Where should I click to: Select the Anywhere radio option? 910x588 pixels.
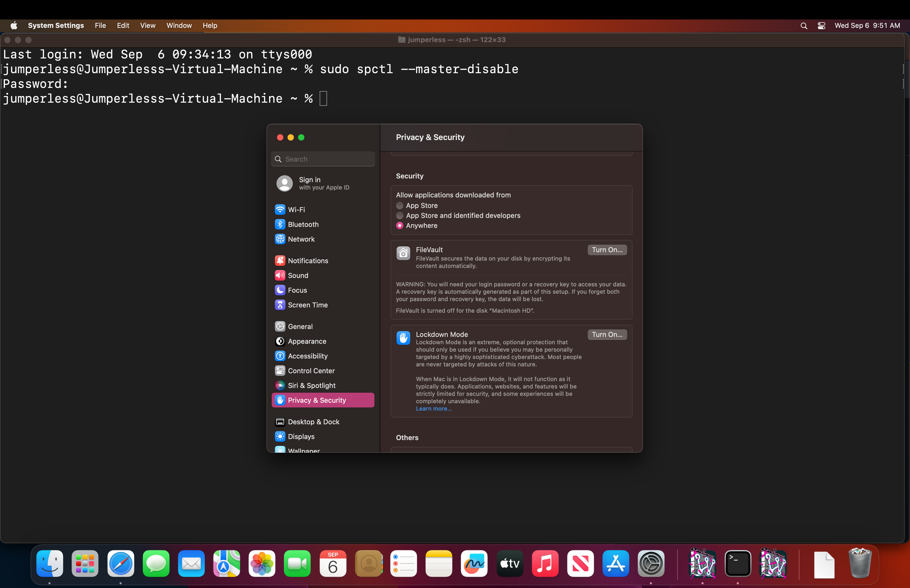point(400,226)
